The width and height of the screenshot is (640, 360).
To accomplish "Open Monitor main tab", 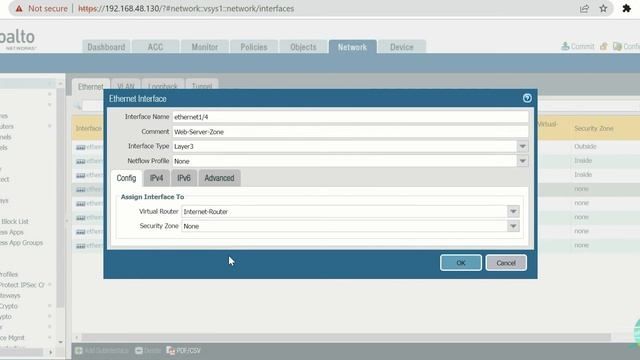I will click(x=204, y=47).
